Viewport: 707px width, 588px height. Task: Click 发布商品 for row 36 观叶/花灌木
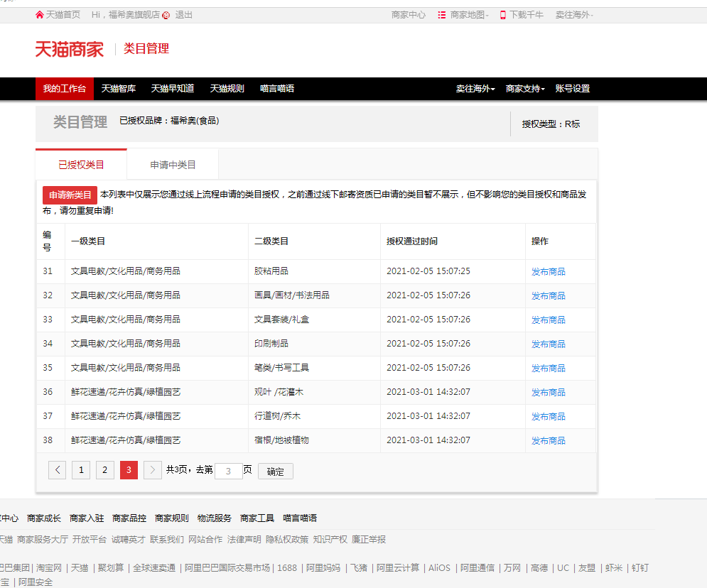549,393
